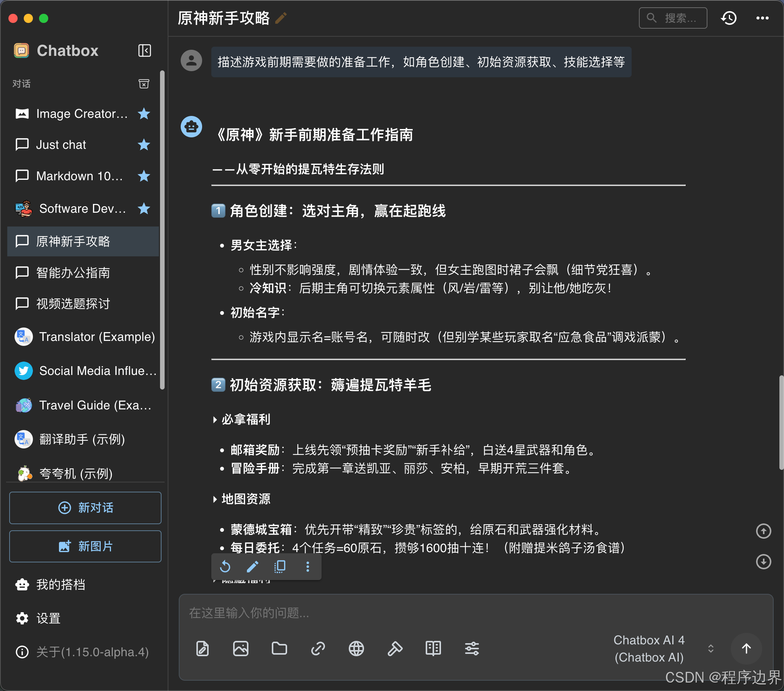Regenerate the reply with refresh icon
The width and height of the screenshot is (784, 691).
coord(225,567)
